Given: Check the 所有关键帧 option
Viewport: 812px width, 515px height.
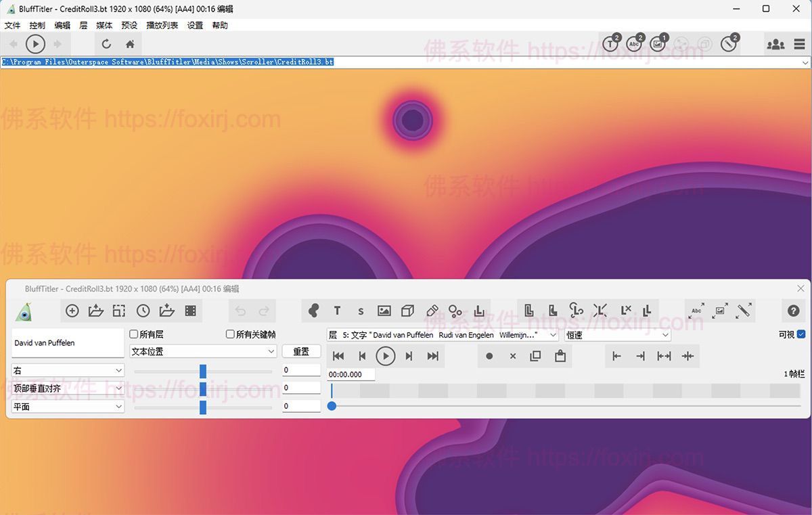Looking at the screenshot, I should pyautogui.click(x=230, y=334).
